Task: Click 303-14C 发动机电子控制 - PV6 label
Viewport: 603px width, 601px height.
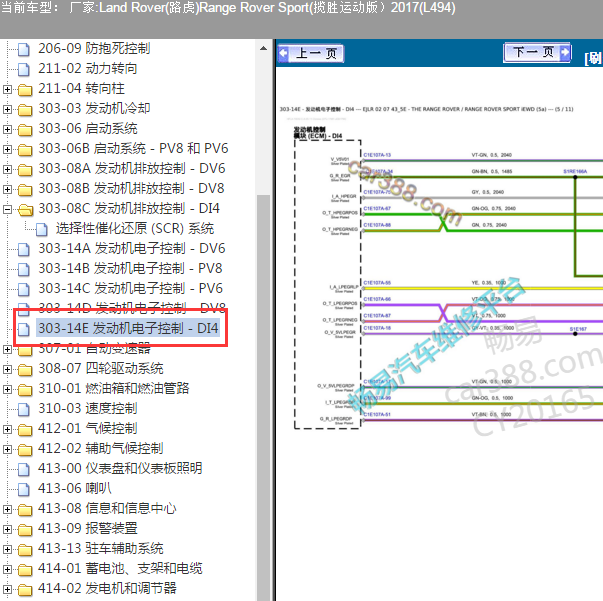Action: click(x=130, y=288)
